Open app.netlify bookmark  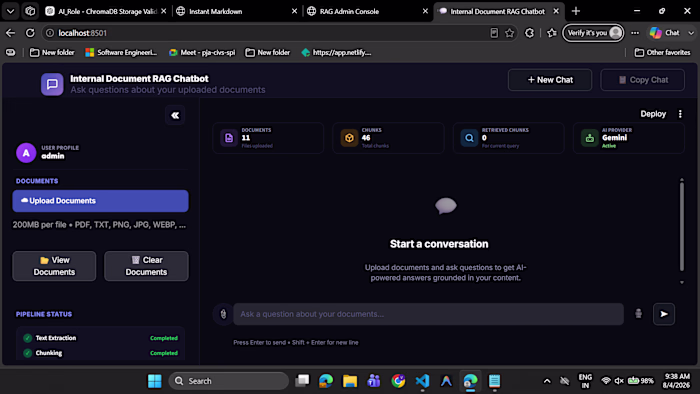[337, 53]
